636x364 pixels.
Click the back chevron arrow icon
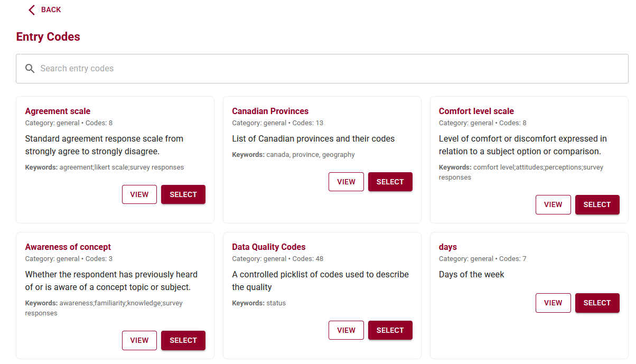coord(32,10)
